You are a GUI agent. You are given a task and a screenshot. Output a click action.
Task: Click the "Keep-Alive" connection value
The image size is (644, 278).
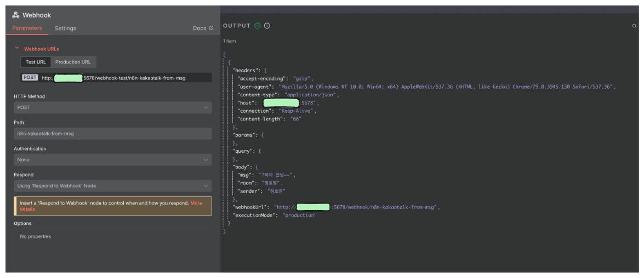click(x=297, y=111)
